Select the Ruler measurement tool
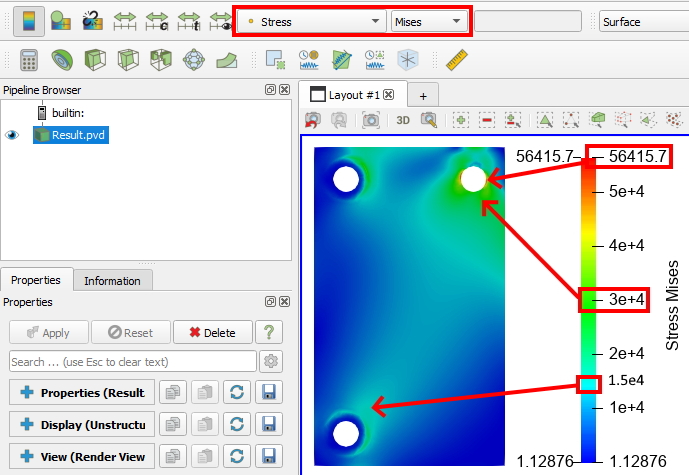The height and width of the screenshot is (475, 689). pos(457,60)
